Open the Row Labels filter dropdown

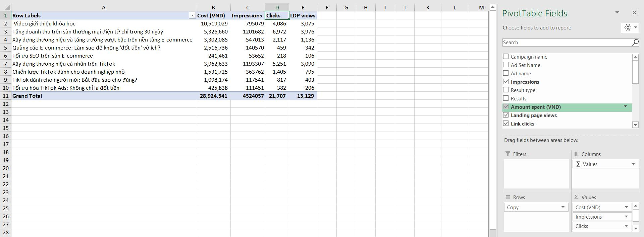tap(192, 15)
